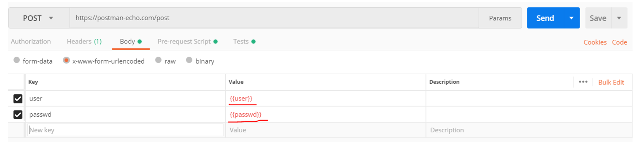
Task: Select the binary body type
Action: [189, 60]
